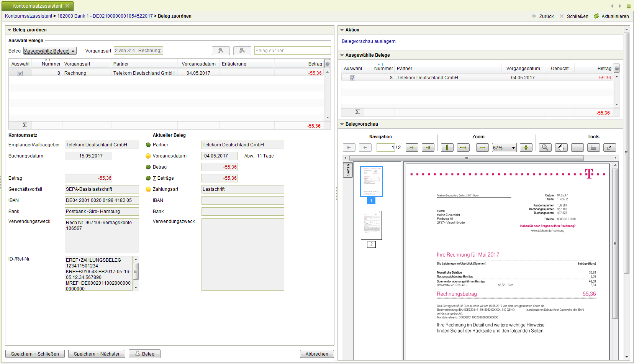
Task: Fit preview to page height
Action: (x=447, y=148)
